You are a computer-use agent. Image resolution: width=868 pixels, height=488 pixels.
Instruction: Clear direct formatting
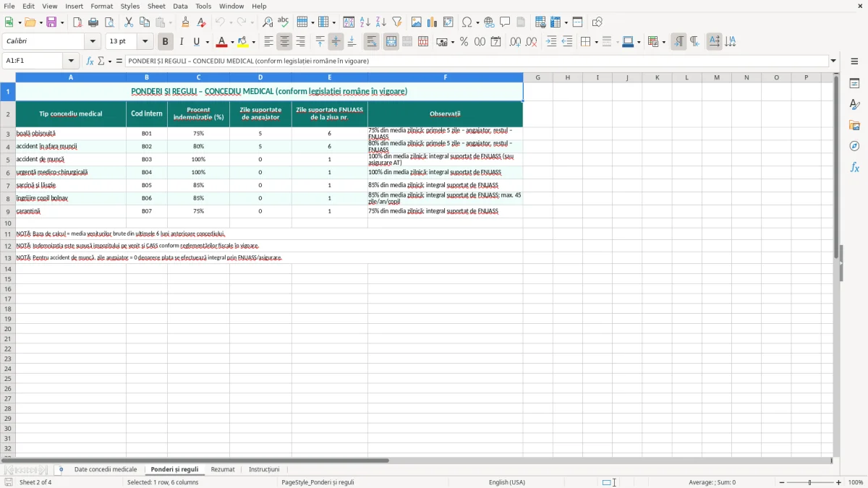tap(202, 22)
